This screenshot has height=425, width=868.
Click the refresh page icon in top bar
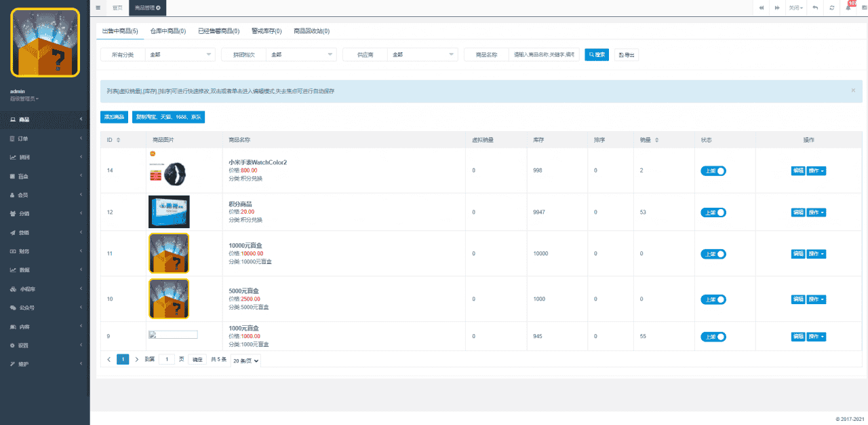(x=832, y=7)
